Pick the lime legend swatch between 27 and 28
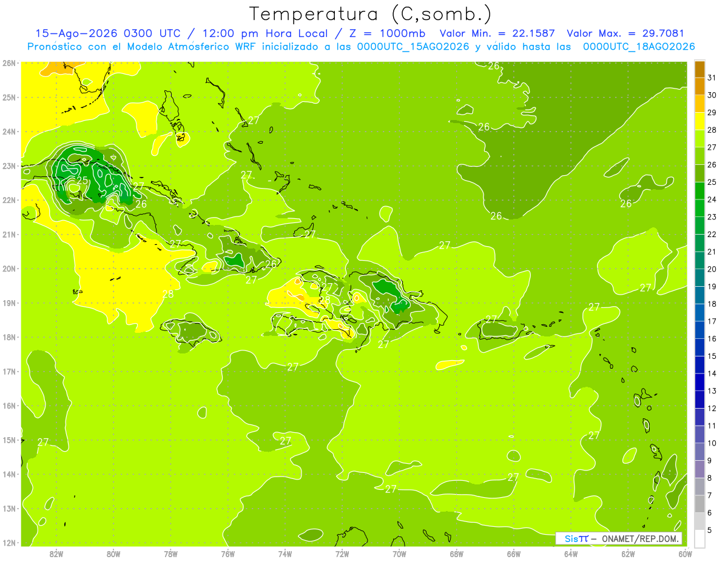Viewport: 728px width, 562px height. (x=699, y=139)
